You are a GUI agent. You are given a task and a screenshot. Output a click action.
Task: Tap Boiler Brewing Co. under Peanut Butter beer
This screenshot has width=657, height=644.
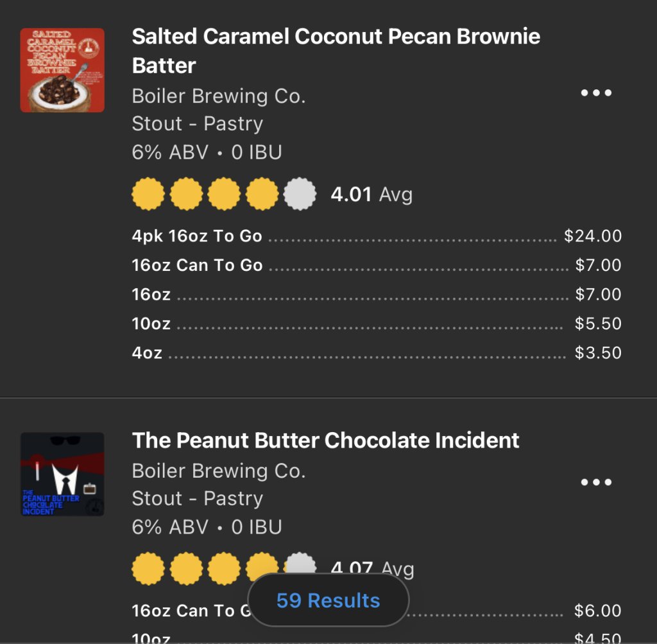[218, 471]
